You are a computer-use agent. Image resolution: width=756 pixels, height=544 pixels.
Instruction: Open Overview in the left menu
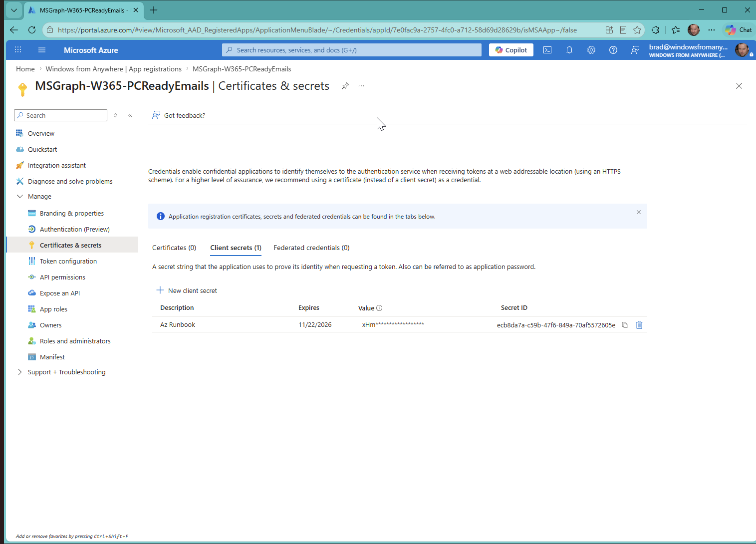pyautogui.click(x=41, y=133)
